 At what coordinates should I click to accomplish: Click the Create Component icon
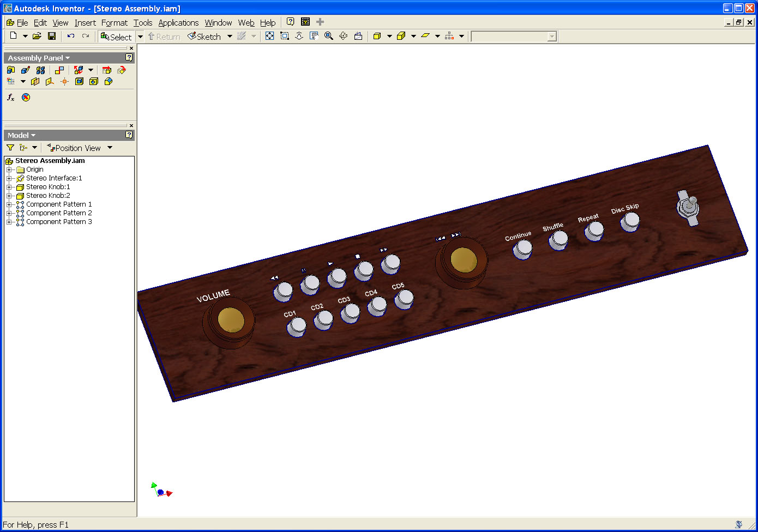[x=25, y=70]
